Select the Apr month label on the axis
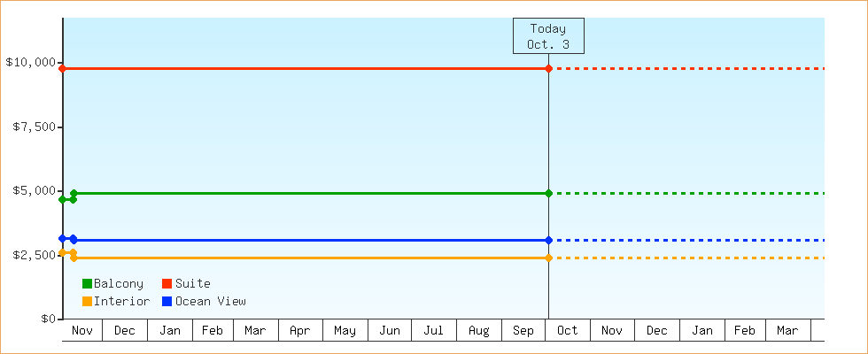This screenshot has height=354, width=868. click(x=299, y=331)
